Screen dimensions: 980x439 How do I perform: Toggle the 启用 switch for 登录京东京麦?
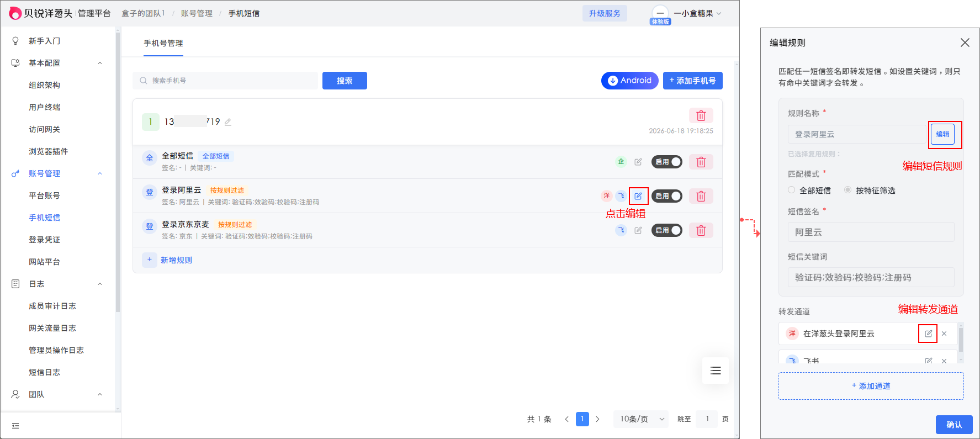coord(667,230)
